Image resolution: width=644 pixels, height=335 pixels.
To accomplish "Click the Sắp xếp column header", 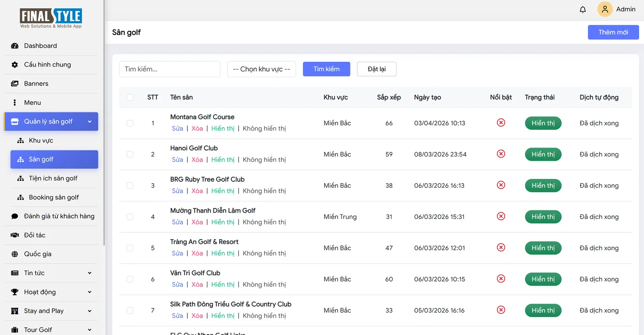I will [x=389, y=97].
